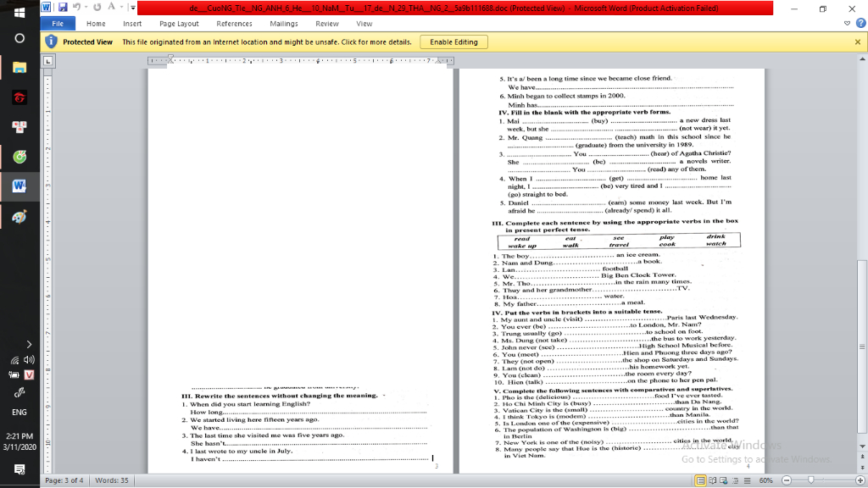This screenshot has height=488, width=868.
Task: Select Web Layout view icon
Action: point(724,480)
